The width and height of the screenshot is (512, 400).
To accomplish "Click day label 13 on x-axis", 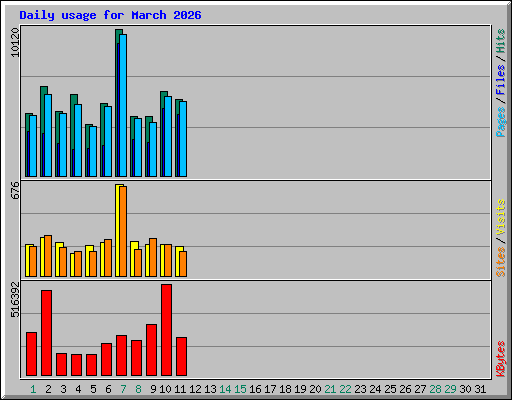I will click(210, 389).
